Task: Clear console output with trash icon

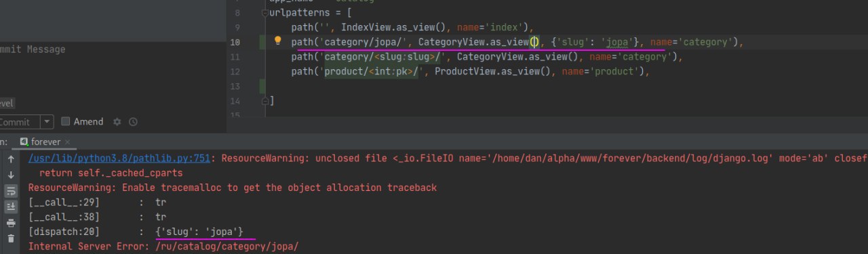Action: [11, 238]
